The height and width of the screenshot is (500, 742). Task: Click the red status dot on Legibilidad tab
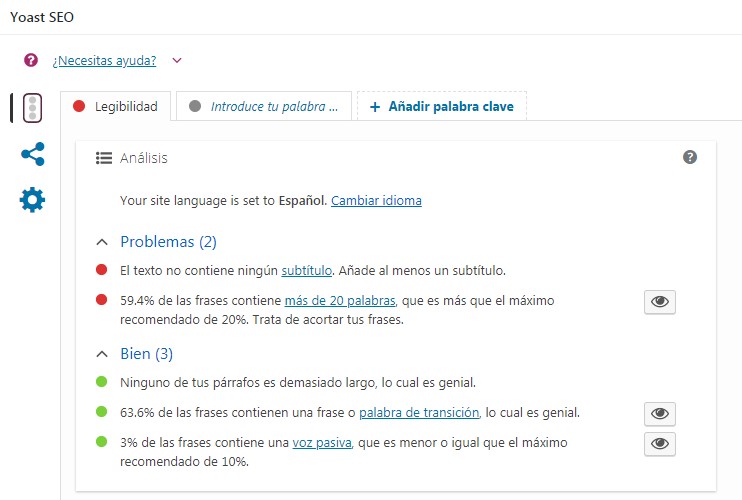coord(79,106)
